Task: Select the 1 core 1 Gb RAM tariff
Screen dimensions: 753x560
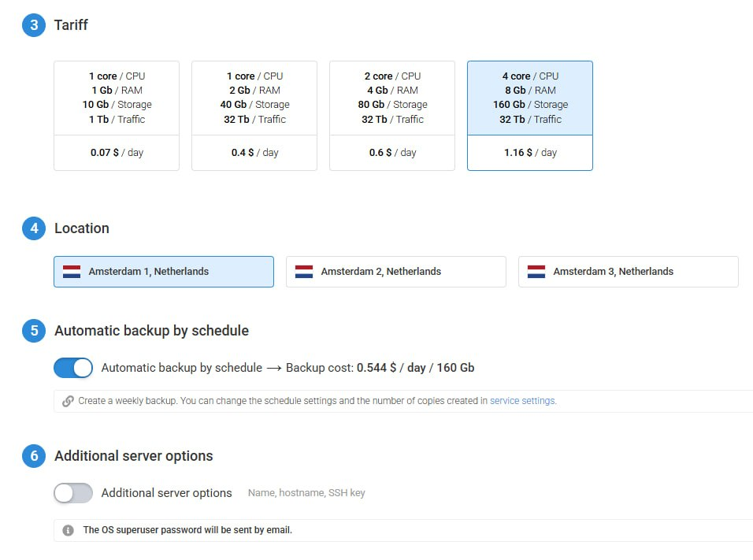Action: [x=117, y=116]
